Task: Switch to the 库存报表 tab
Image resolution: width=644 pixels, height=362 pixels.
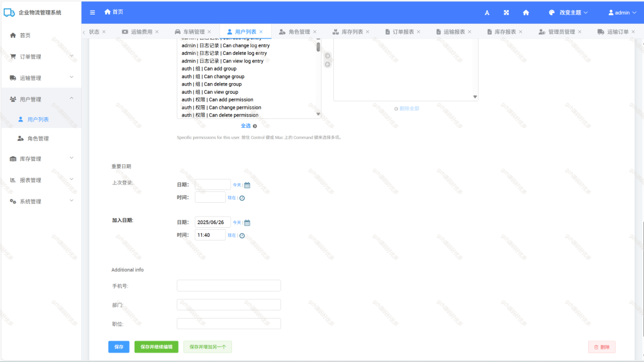Action: point(505,31)
